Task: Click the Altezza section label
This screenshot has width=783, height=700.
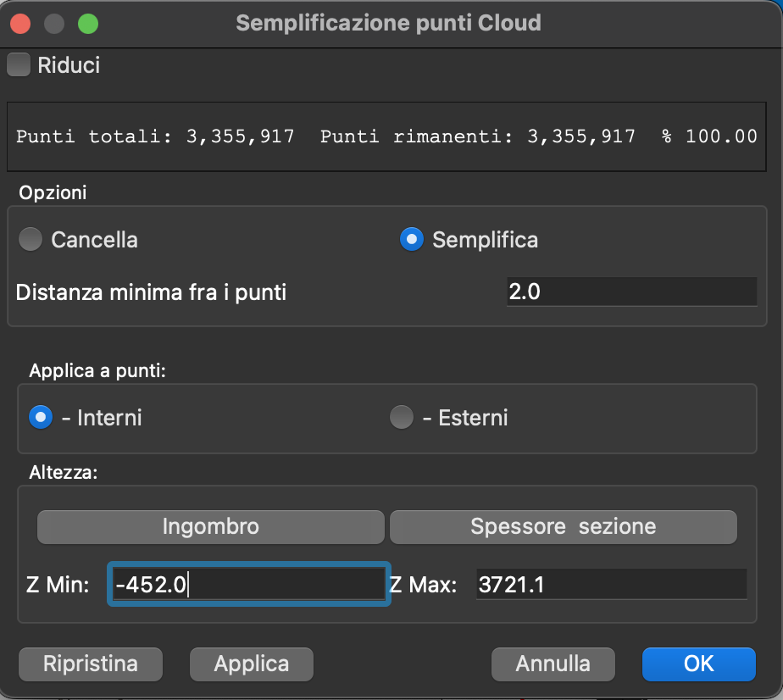Action: 64,473
